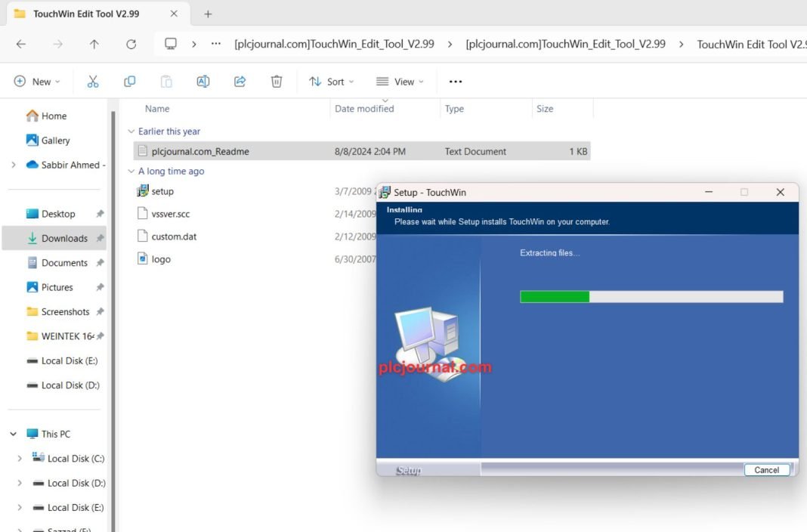Click the Paste icon in the toolbar

click(x=166, y=81)
